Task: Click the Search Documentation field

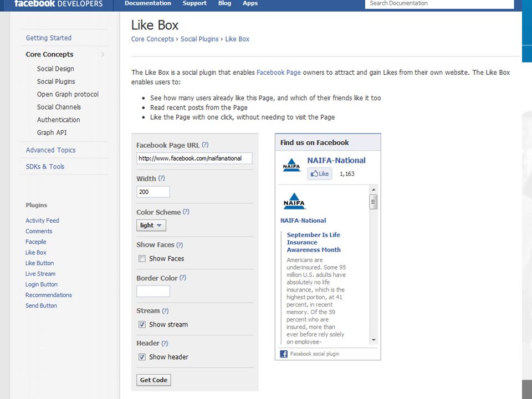Action: [x=439, y=4]
